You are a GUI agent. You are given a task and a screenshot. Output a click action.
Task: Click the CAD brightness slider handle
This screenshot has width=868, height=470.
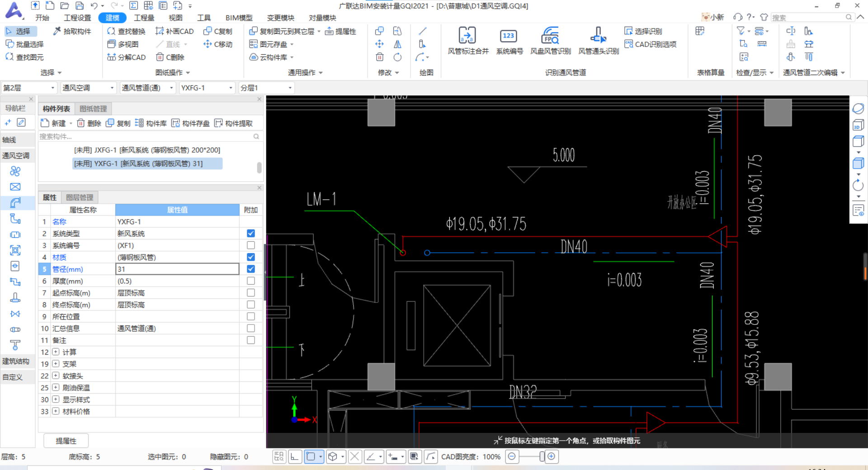pyautogui.click(x=542, y=456)
